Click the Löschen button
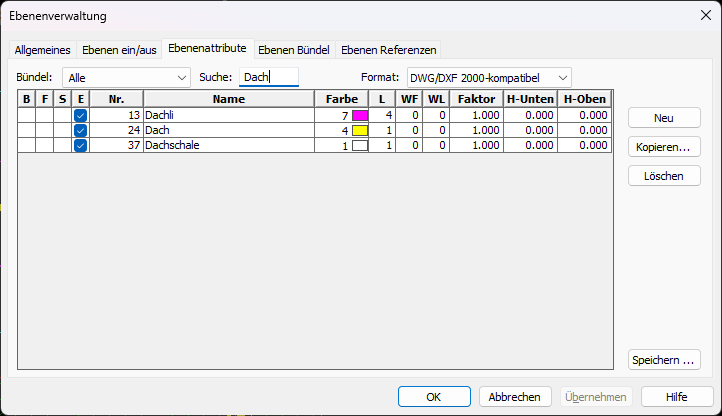 pos(664,176)
